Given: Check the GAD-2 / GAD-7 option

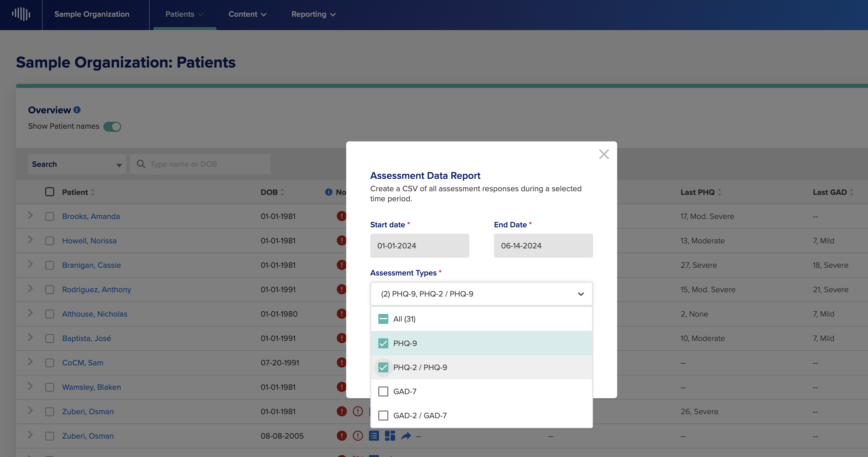Looking at the screenshot, I should click(x=383, y=416).
